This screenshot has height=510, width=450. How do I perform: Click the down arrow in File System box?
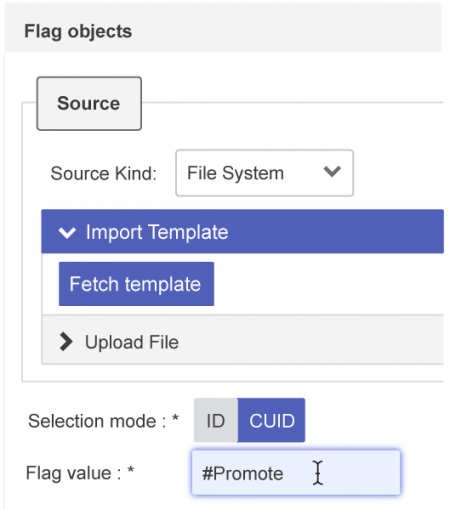pos(332,171)
